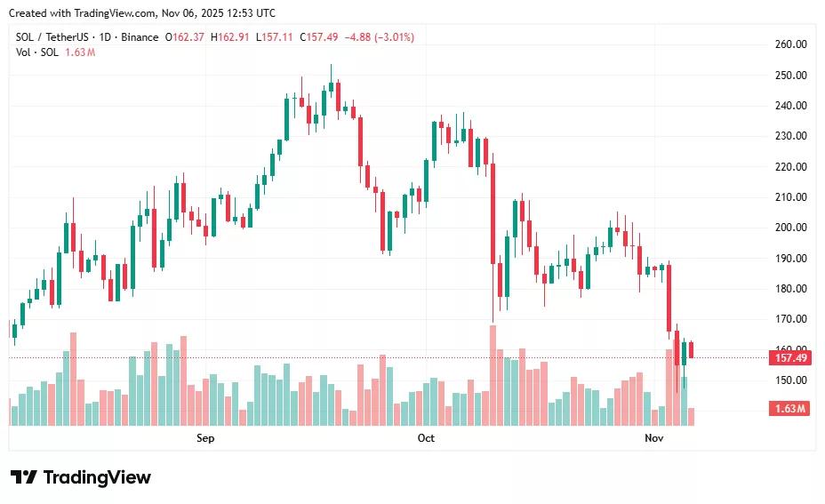The image size is (825, 504).
Task: Click the TradingView logo icon
Action: pyautogui.click(x=24, y=477)
